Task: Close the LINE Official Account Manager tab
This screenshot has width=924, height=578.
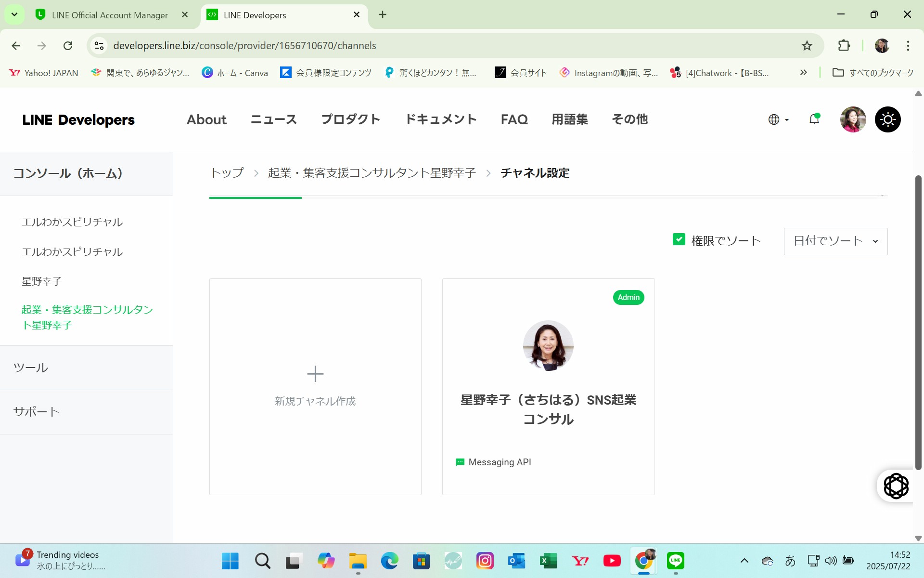Action: [x=185, y=15]
